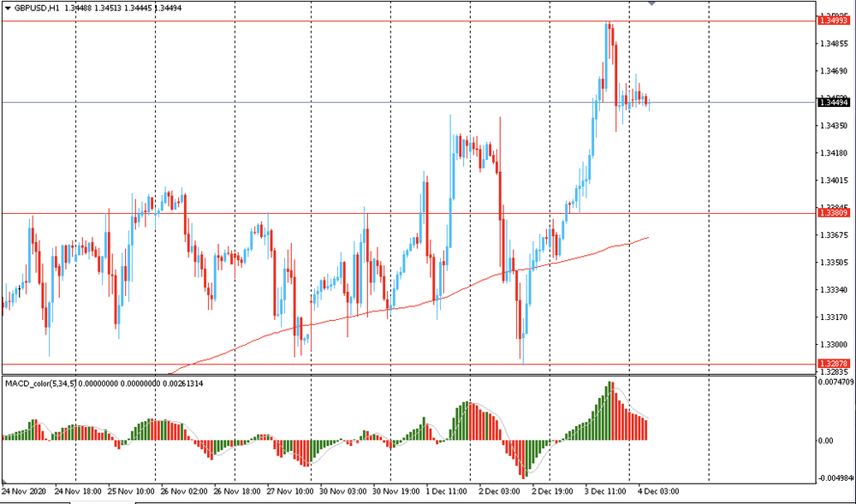Click the 26 Nov 18:00 time label
856x504 pixels.
click(236, 490)
